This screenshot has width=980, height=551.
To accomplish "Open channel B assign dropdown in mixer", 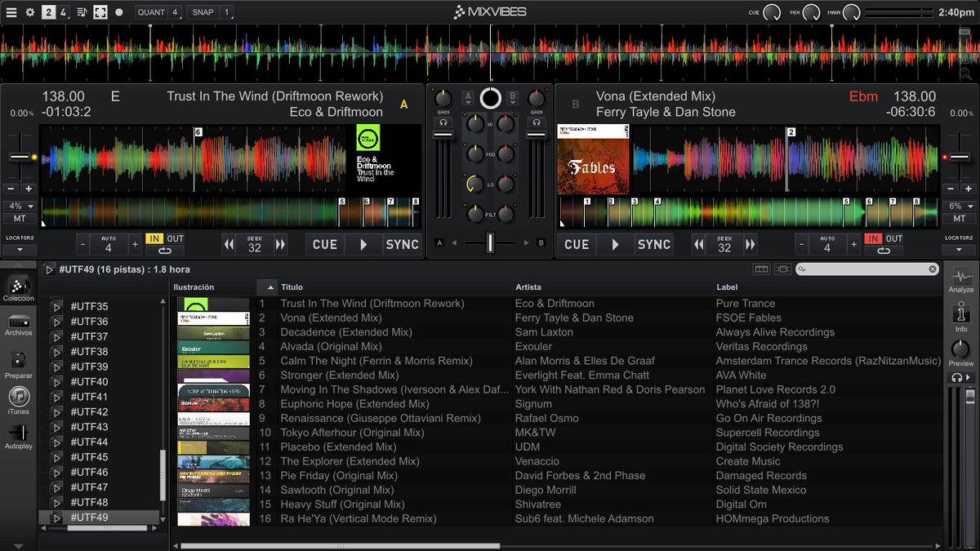I will tap(513, 98).
